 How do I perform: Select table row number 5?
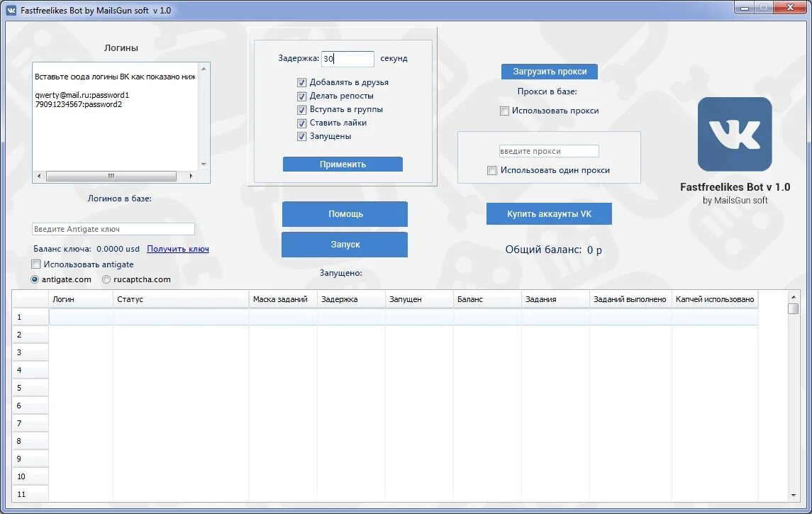pyautogui.click(x=30, y=388)
